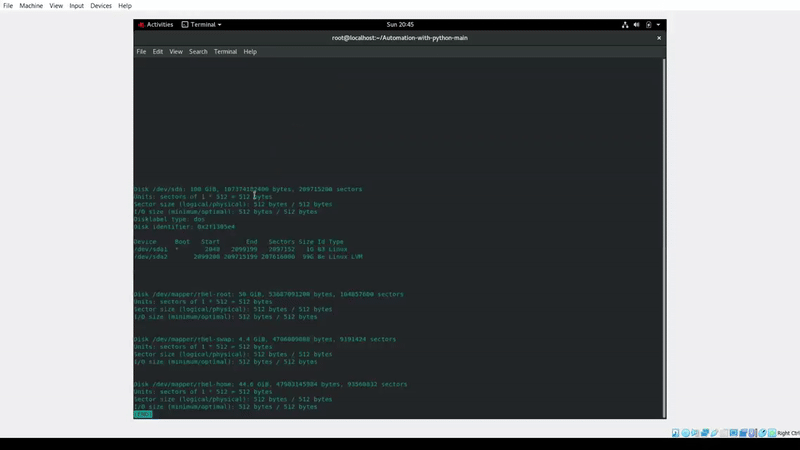
Task: Close the terminal window
Action: [x=659, y=38]
